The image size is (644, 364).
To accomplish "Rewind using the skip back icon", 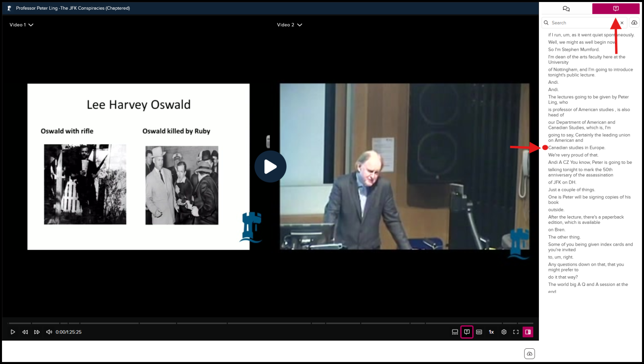I will pos(25,332).
